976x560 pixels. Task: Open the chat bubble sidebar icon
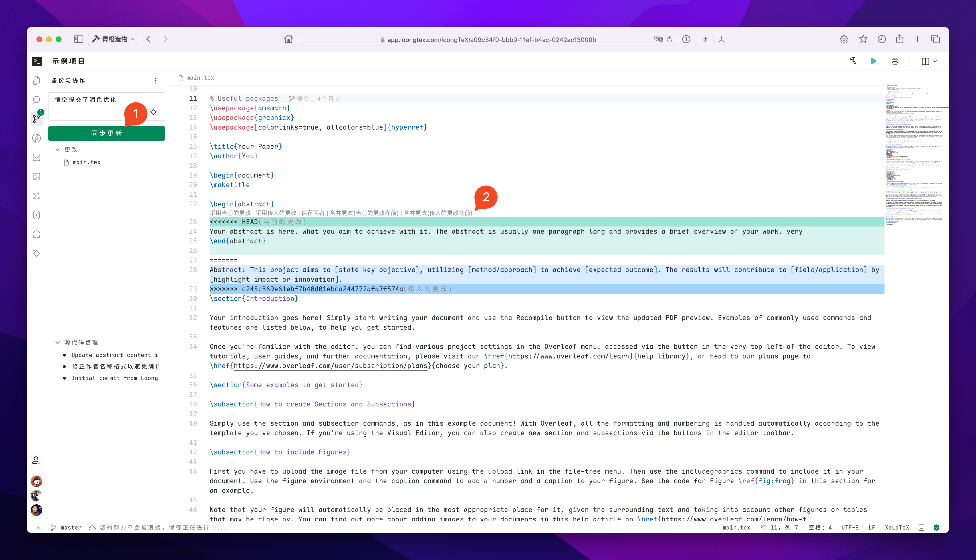37,100
